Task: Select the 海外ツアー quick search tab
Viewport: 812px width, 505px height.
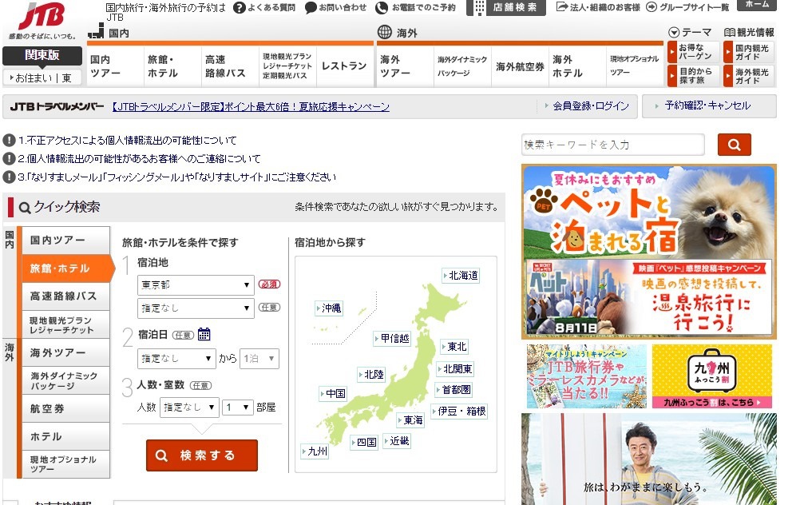Action: (x=65, y=352)
